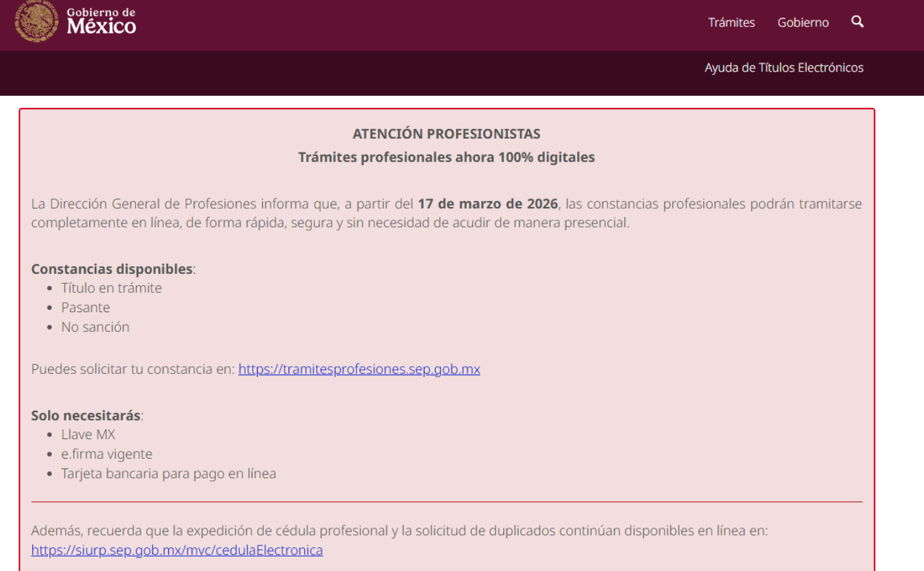Select the bold date '17 de marzo de 2026'

click(488, 204)
